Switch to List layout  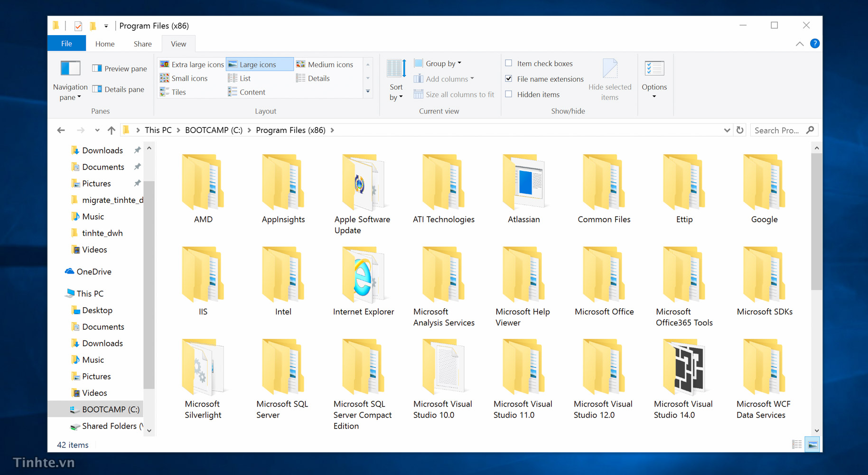point(240,78)
